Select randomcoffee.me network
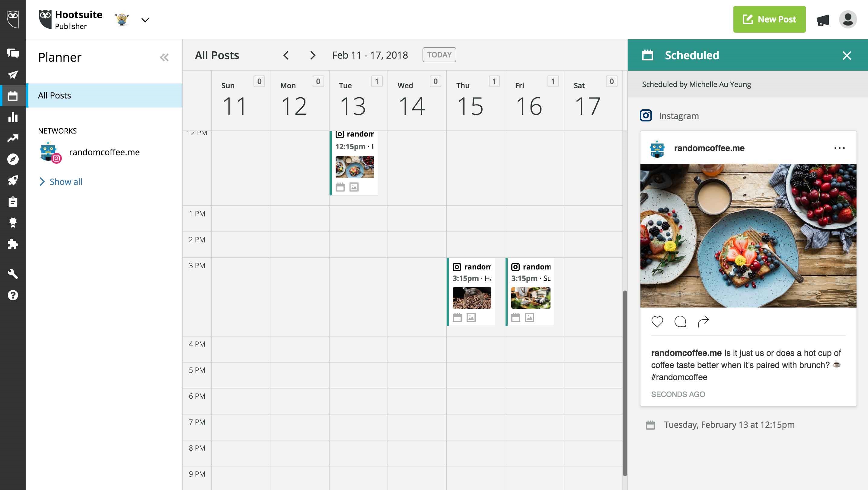The height and width of the screenshot is (490, 868). pyautogui.click(x=89, y=152)
